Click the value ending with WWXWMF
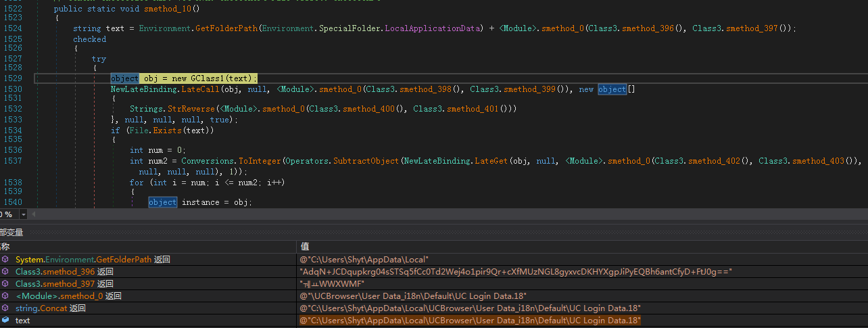This screenshot has width=868, height=328. coord(332,284)
